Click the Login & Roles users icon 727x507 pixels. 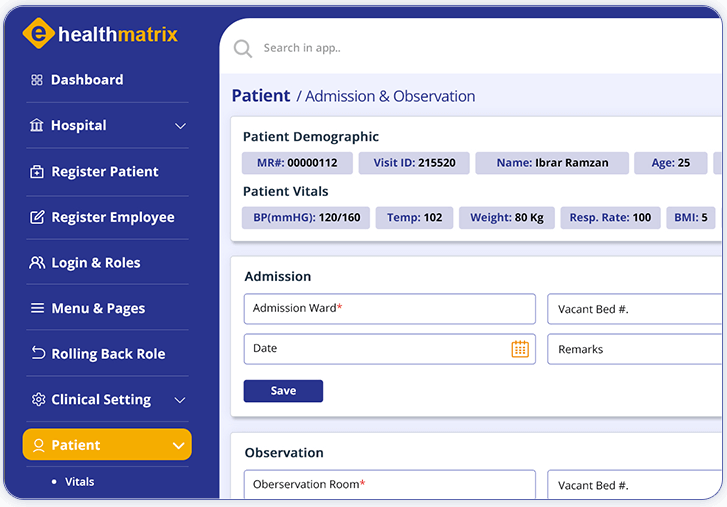pyautogui.click(x=37, y=263)
